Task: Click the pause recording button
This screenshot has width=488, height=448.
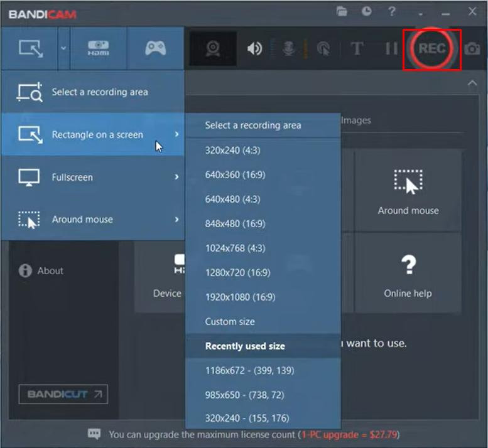Action: [391, 48]
